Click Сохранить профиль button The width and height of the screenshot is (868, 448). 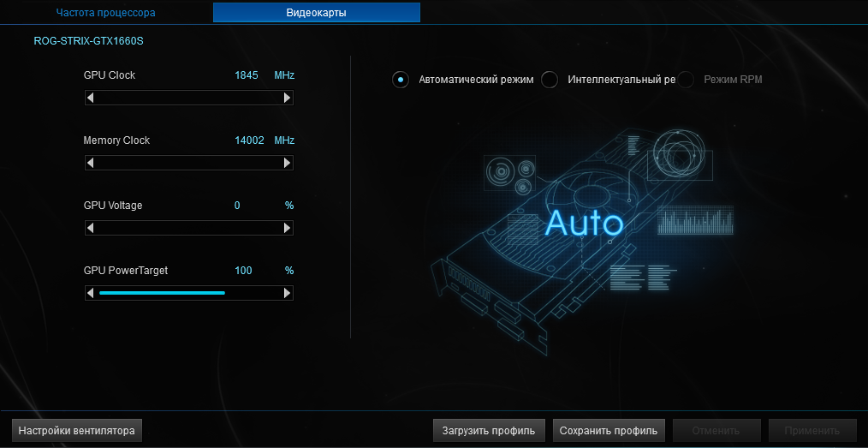point(609,430)
